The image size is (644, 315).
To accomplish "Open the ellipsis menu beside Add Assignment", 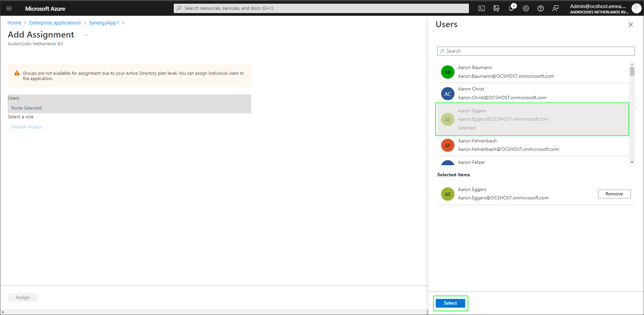I will [86, 35].
